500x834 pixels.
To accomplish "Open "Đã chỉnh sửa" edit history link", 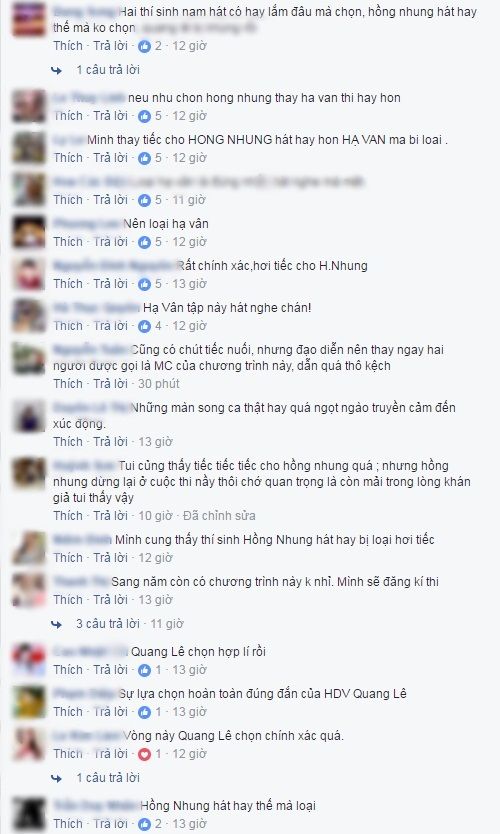I will (x=219, y=515).
